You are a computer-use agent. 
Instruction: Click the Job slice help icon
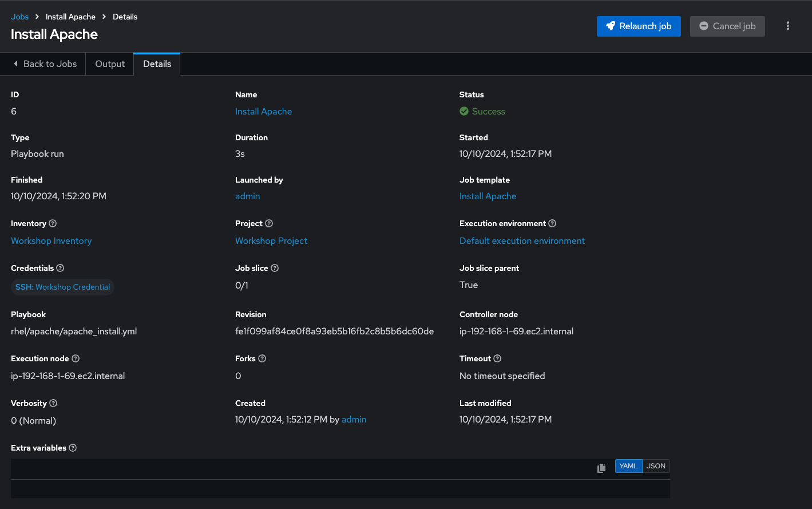pyautogui.click(x=275, y=269)
